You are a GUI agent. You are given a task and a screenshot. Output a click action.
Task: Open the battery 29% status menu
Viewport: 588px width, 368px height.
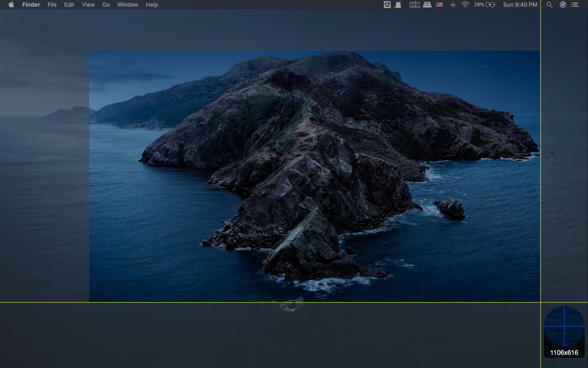pyautogui.click(x=485, y=5)
